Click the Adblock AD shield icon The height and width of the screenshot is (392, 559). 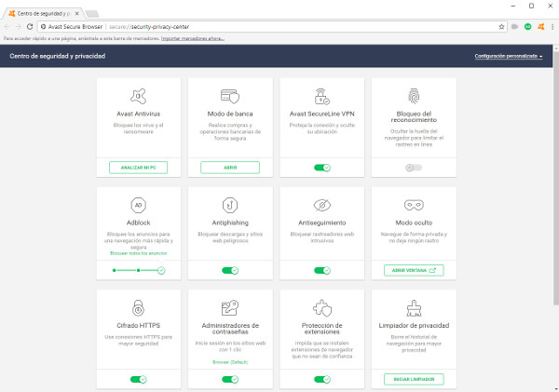point(139,204)
